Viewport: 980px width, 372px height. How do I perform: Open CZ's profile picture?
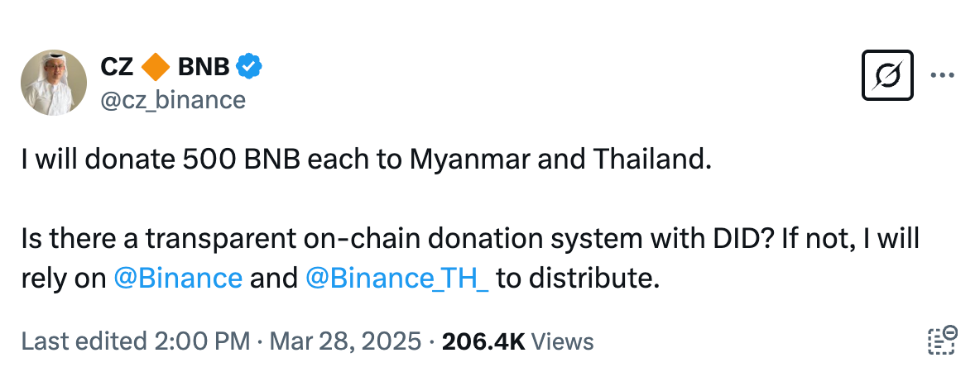pos(54,82)
